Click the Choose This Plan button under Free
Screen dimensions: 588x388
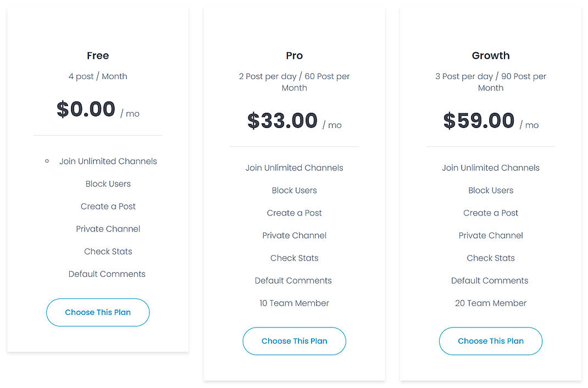[98, 312]
